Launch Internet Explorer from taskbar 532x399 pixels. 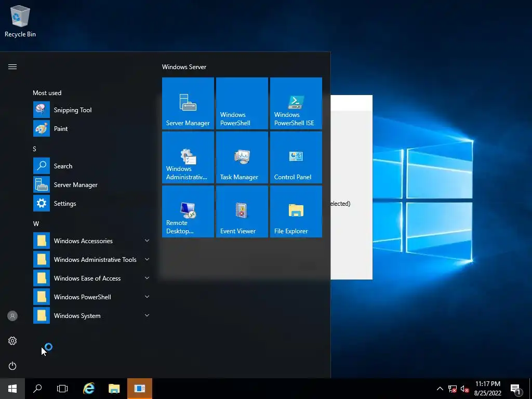(x=89, y=389)
